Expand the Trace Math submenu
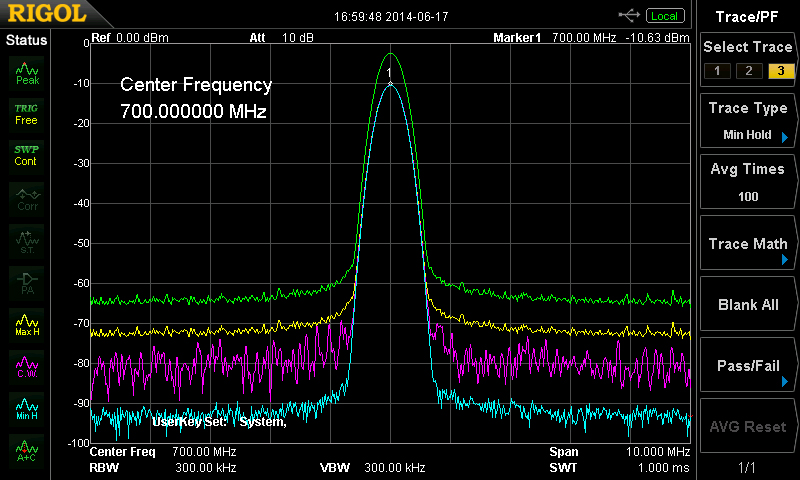This screenshot has height=480, width=800. (747, 245)
